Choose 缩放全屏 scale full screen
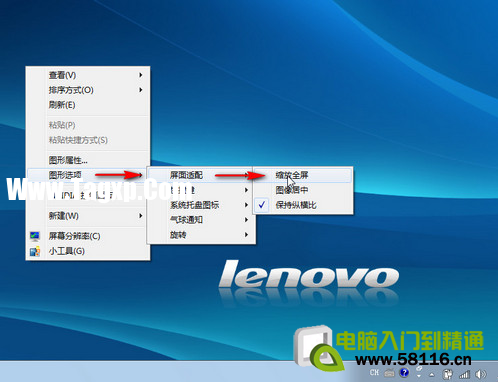Image resolution: width=498 pixels, height=382 pixels. (x=303, y=175)
